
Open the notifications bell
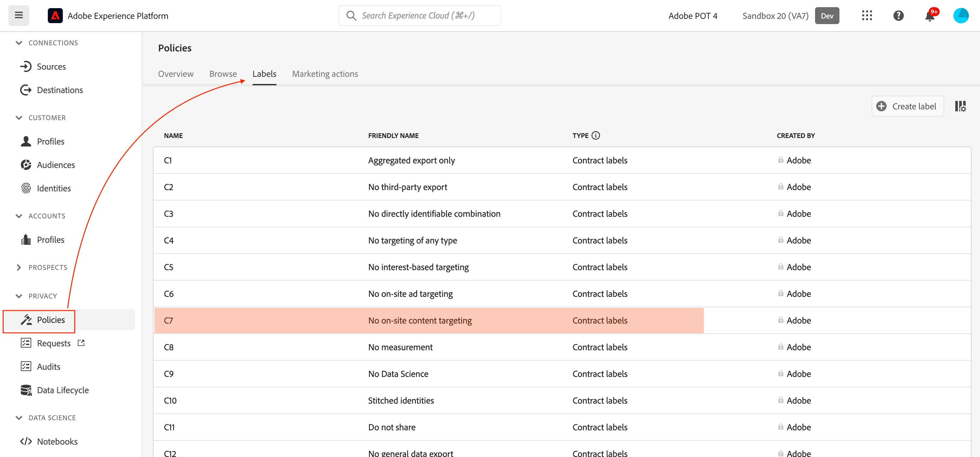pyautogui.click(x=930, y=16)
